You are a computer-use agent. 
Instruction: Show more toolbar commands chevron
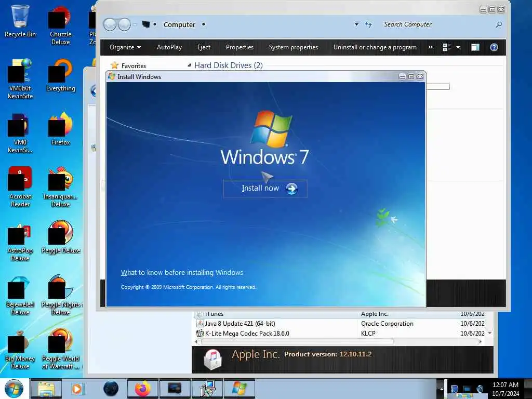[431, 47]
